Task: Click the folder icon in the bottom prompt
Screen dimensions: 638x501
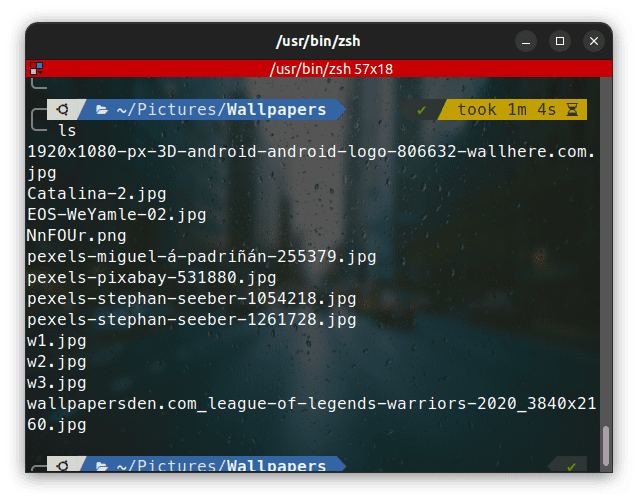Action: [101, 466]
